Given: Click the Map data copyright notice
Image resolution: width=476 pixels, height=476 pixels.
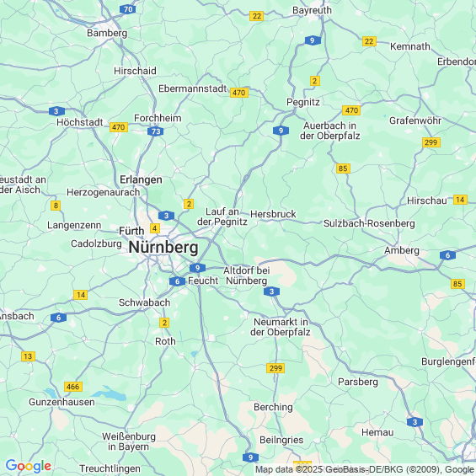Looking at the screenshot, I should 366,469.
